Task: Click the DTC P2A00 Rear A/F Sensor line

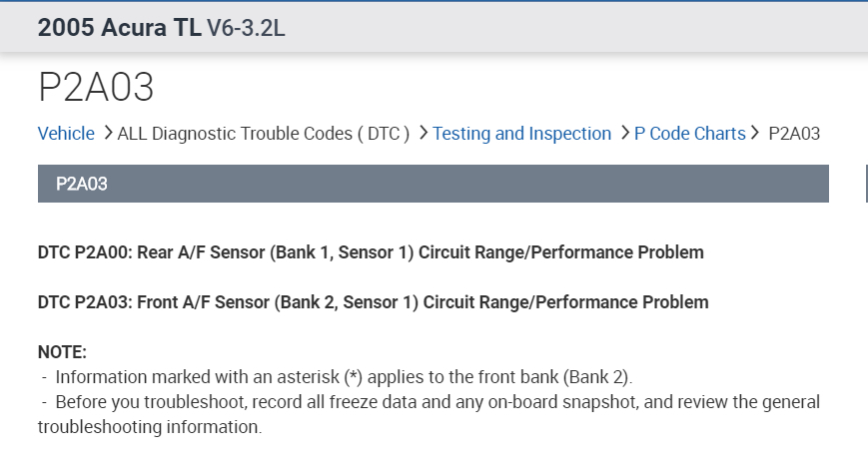Action: pyautogui.click(x=370, y=252)
